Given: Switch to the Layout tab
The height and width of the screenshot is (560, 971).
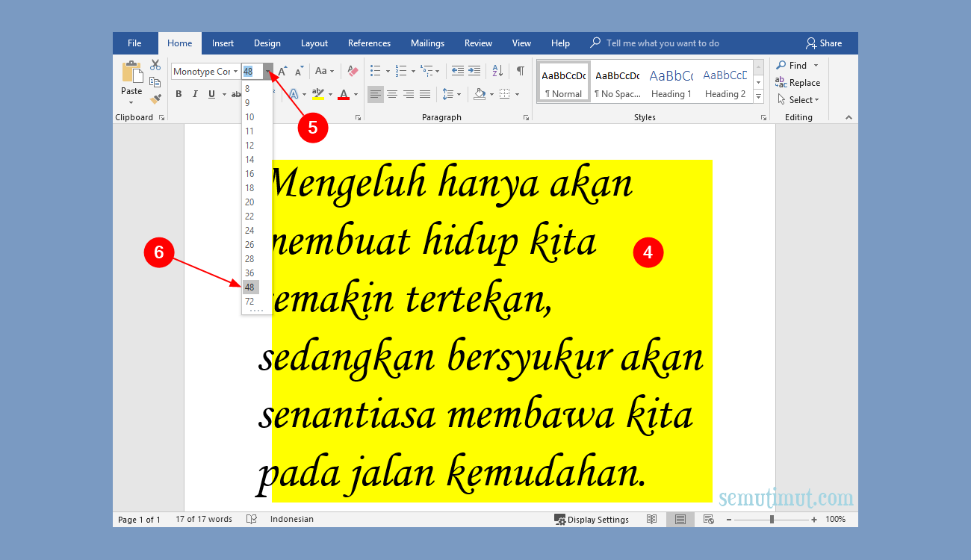Looking at the screenshot, I should [314, 43].
